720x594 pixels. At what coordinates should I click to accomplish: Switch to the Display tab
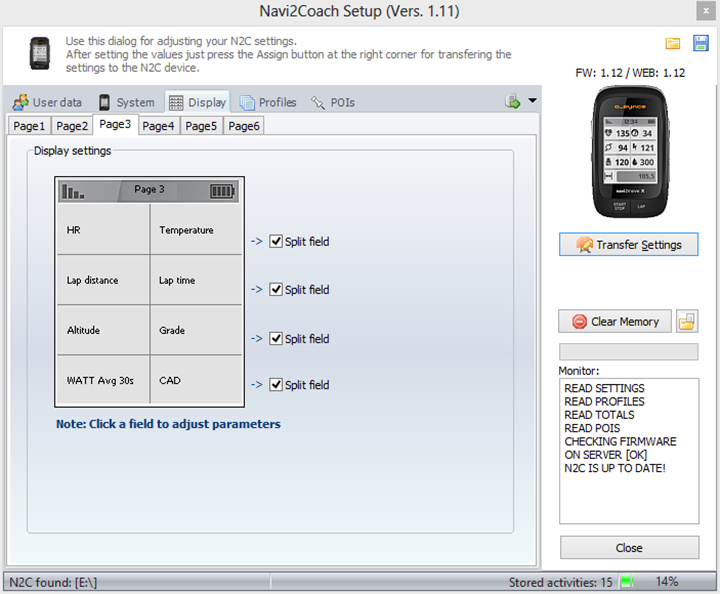197,102
